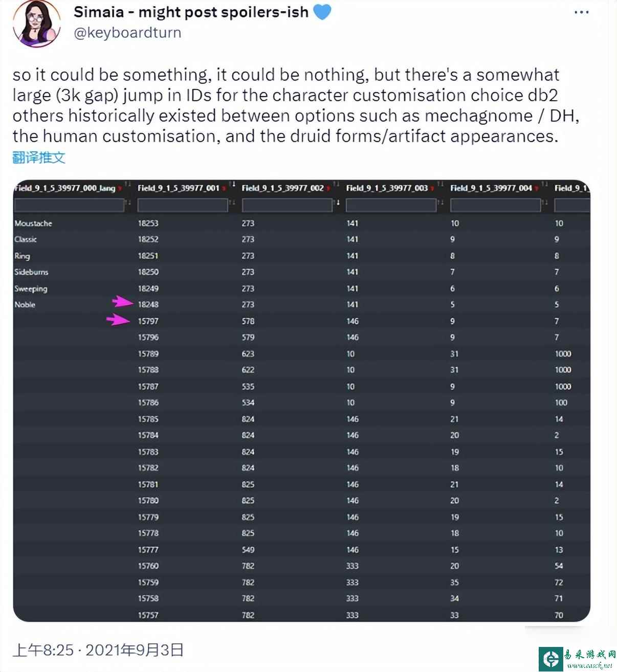Screen dimensions: 617x672
Task: Click the tweet timestamp 上午8:25 2021年9月3日
Action: pos(98,649)
